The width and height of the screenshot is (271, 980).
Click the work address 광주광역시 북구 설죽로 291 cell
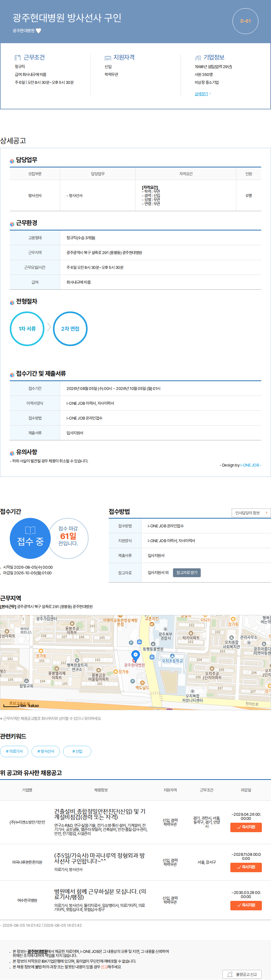click(160, 252)
